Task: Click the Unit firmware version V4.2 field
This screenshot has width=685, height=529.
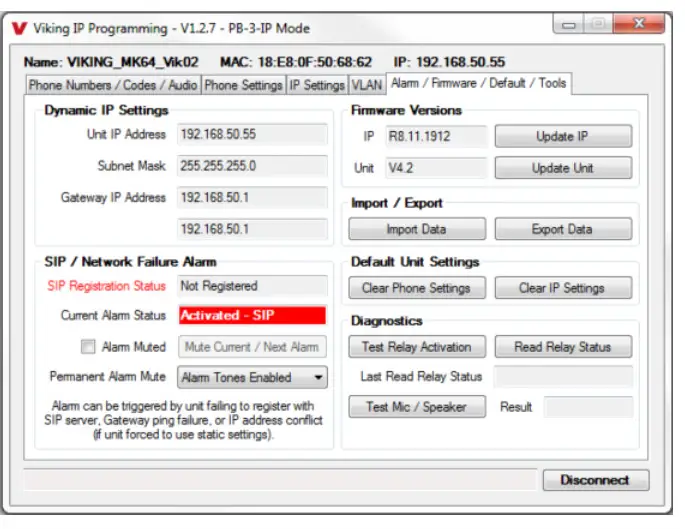Action: 436,168
